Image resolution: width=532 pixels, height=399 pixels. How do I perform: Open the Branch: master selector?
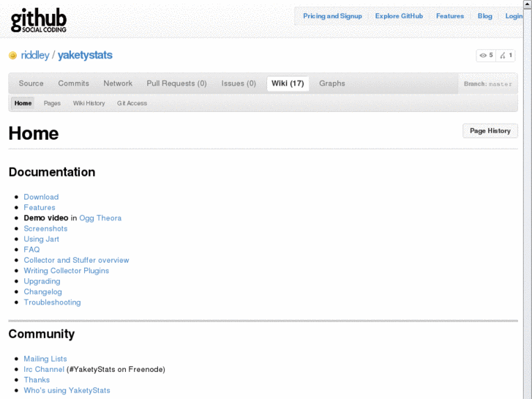(x=488, y=84)
